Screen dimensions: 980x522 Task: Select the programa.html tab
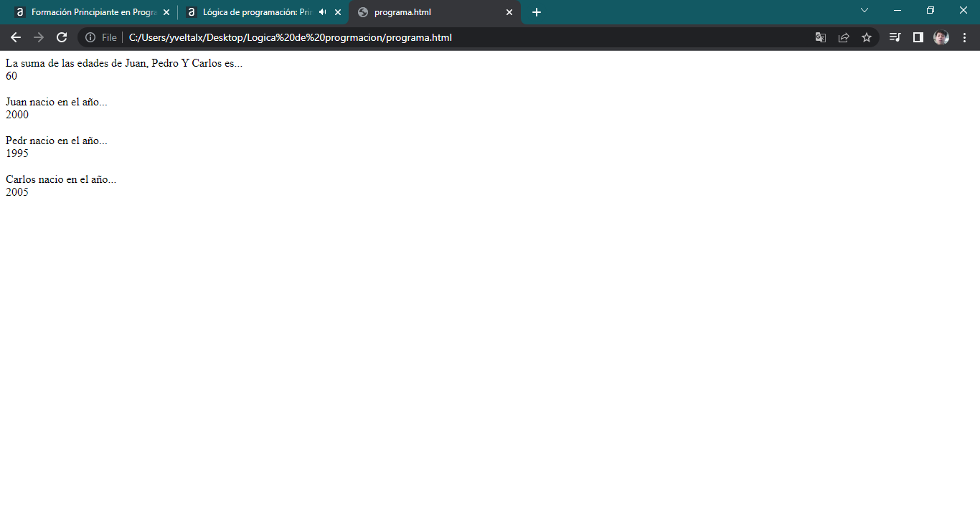[x=435, y=12]
